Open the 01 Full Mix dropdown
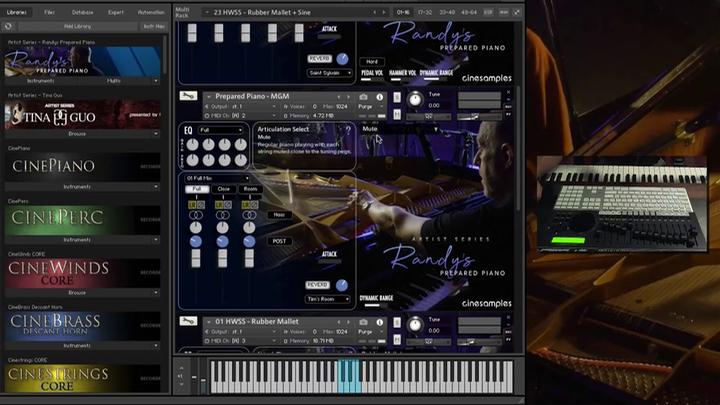 [x=217, y=178]
